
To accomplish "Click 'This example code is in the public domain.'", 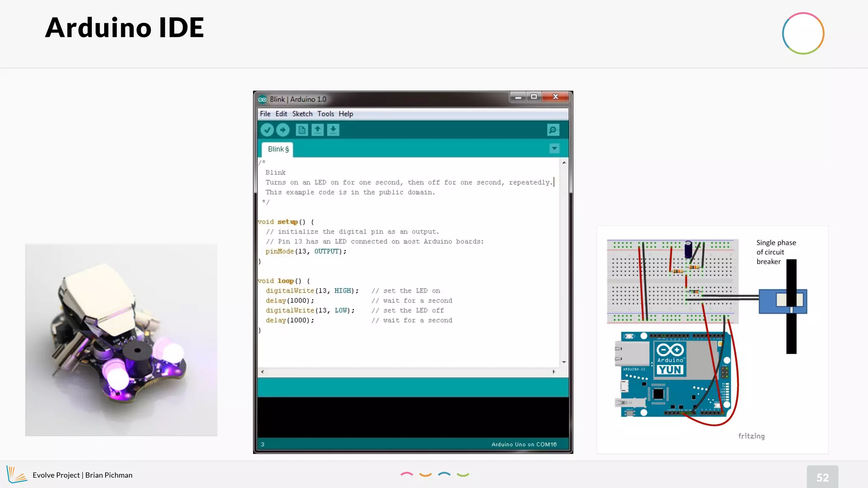I will click(x=350, y=192).
